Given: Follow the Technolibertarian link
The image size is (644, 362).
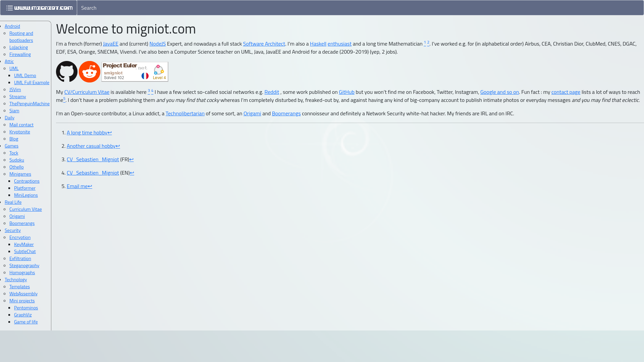Looking at the screenshot, I should pos(185,113).
